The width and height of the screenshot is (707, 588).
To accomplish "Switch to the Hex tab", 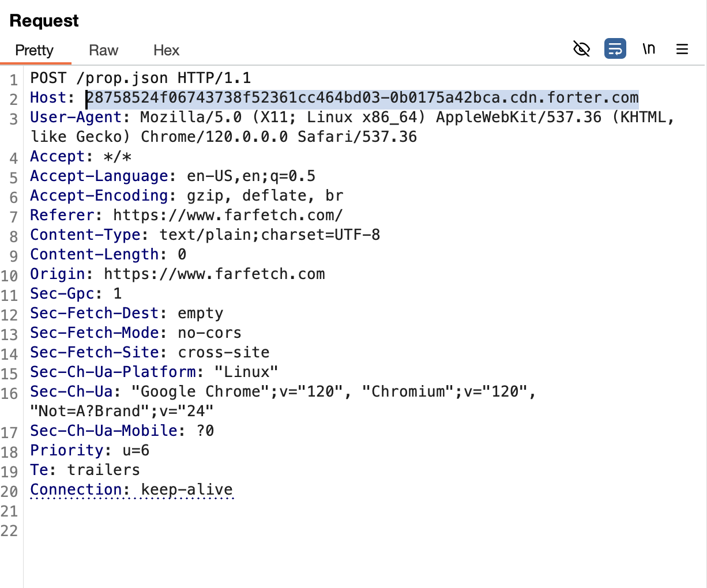I will [x=166, y=51].
